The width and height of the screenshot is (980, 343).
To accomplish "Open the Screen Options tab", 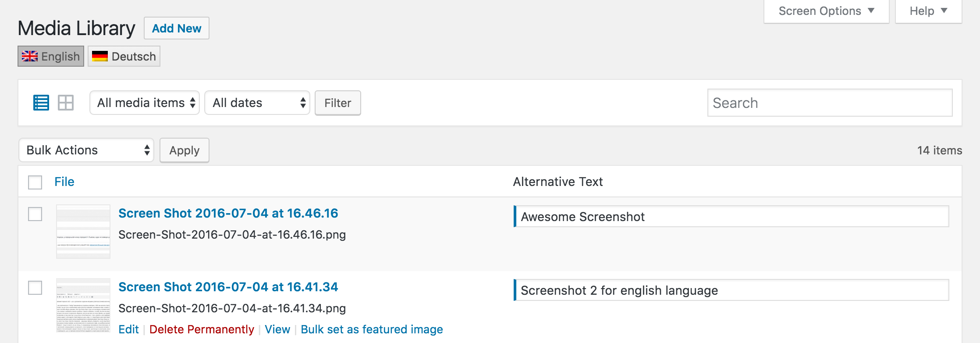I will coord(826,11).
